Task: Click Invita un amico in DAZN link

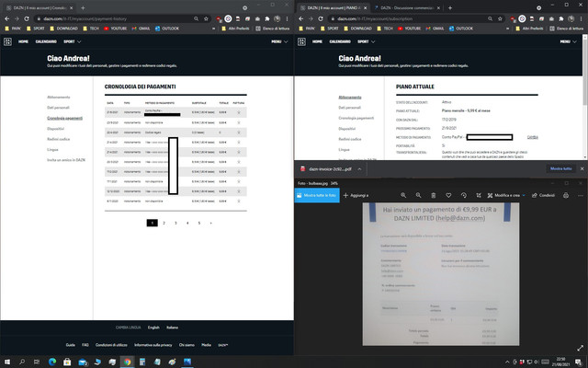Action: click(x=66, y=160)
